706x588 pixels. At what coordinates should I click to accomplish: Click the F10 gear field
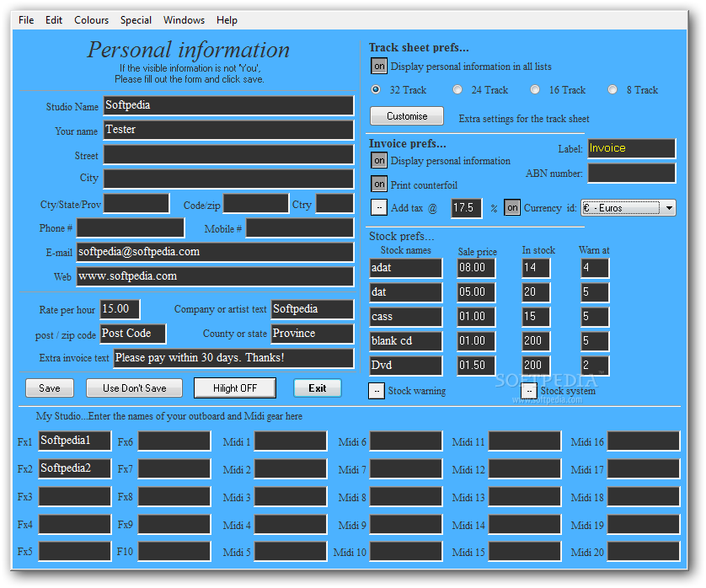point(174,552)
